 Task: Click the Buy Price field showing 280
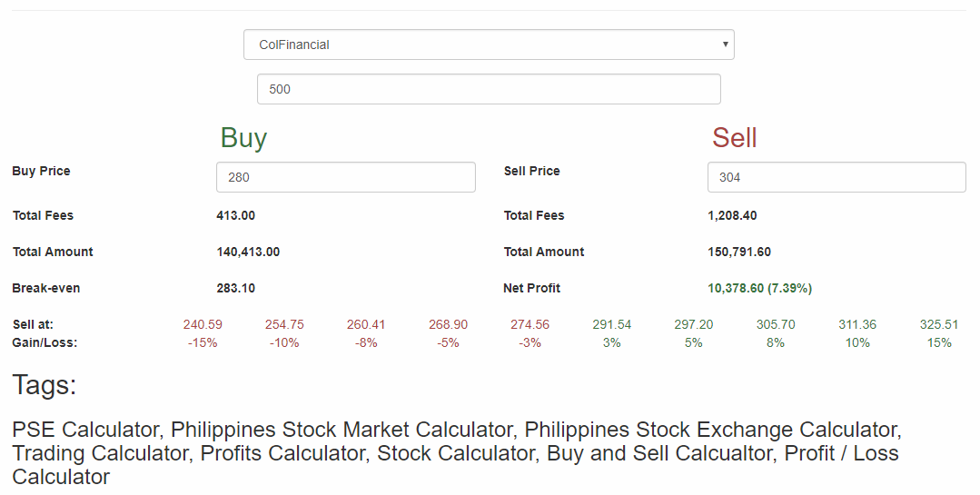346,177
